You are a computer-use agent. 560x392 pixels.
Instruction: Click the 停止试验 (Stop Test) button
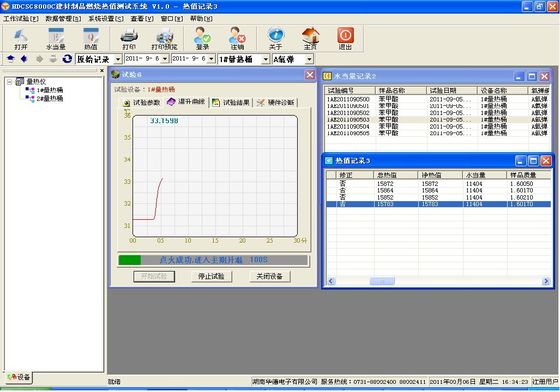[211, 276]
